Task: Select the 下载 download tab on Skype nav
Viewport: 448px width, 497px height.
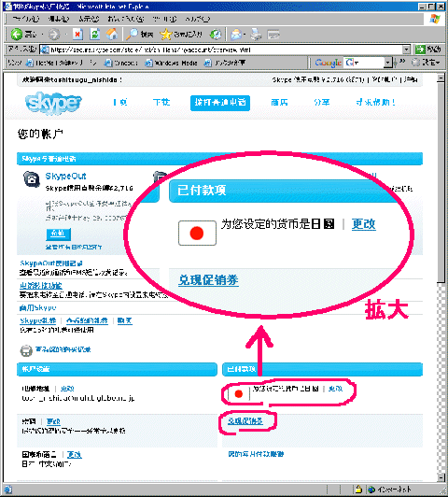Action: point(161,102)
